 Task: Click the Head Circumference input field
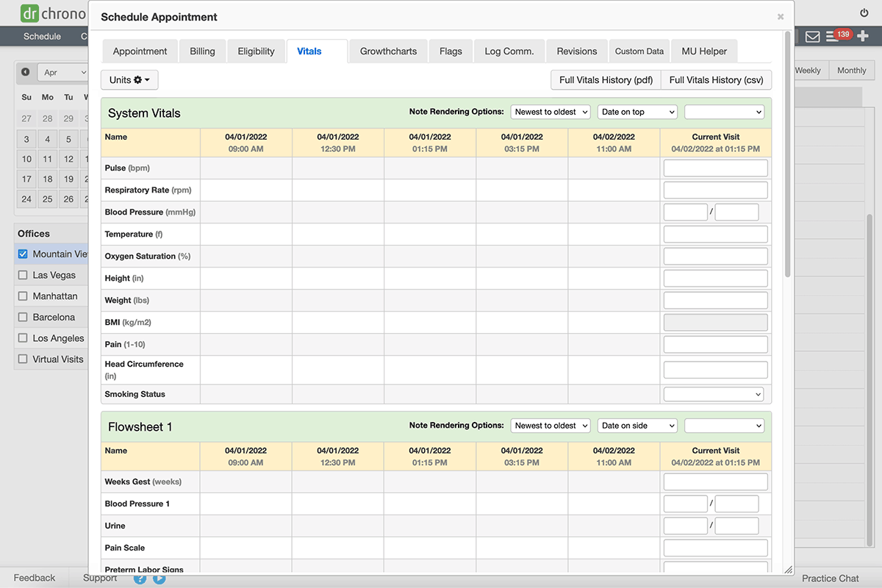[716, 370]
